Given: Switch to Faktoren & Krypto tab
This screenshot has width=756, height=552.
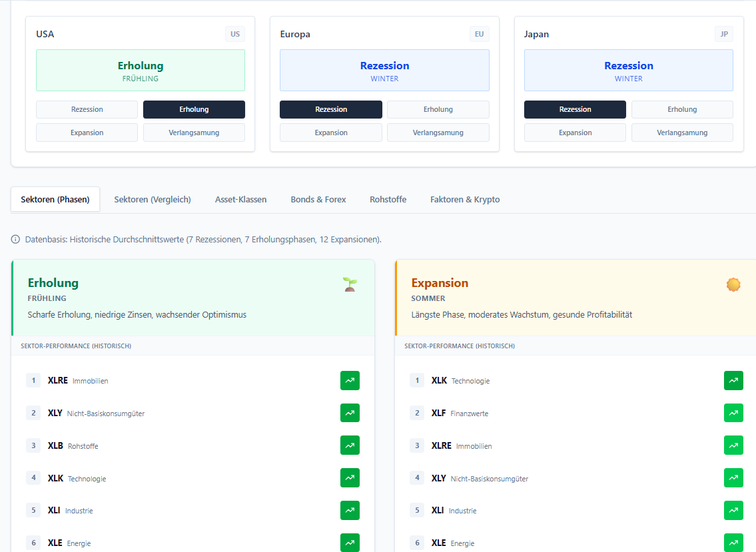Looking at the screenshot, I should pyautogui.click(x=465, y=199).
